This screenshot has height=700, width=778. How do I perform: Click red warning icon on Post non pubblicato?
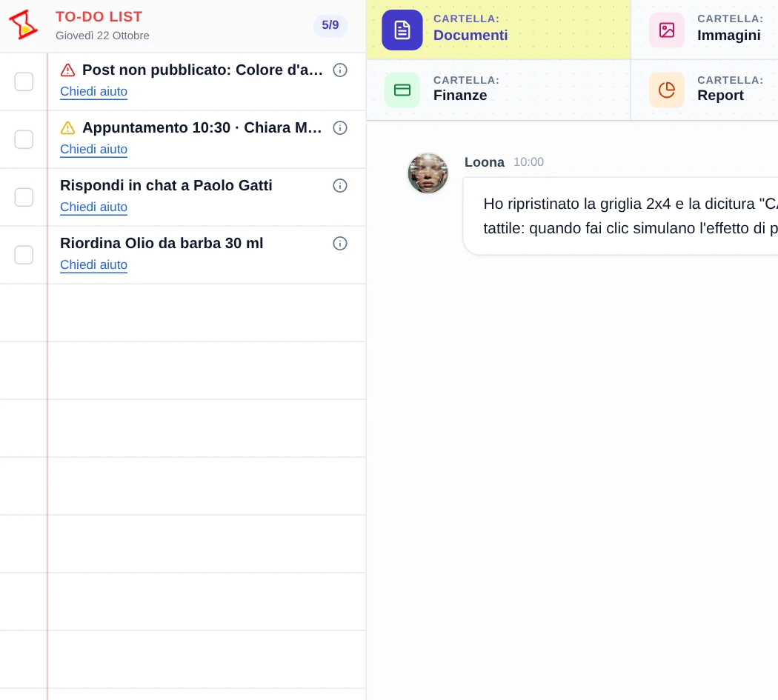pos(67,70)
